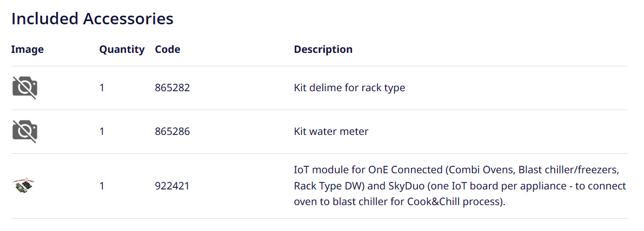
Task: Click the Included Accessories heading
Action: pyautogui.click(x=92, y=19)
